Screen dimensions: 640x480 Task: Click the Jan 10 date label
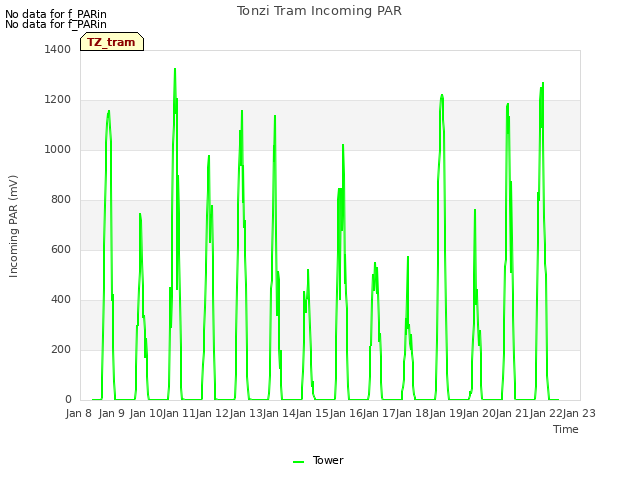[x=146, y=413]
